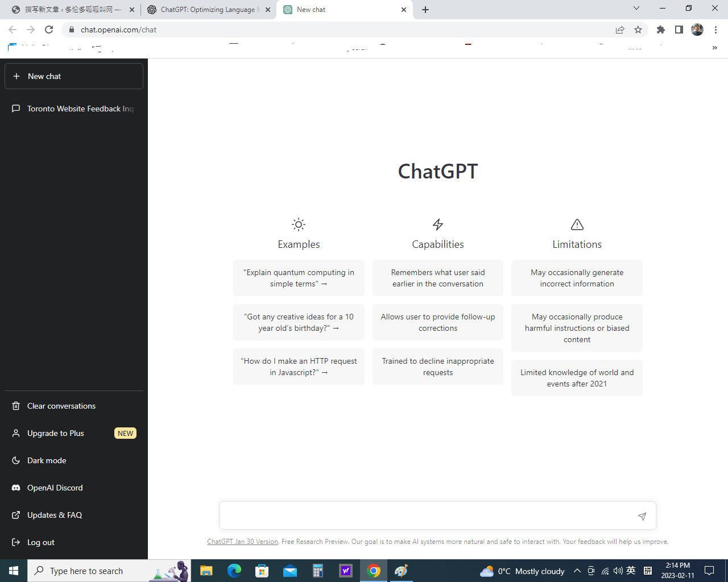Switch the input language indicator 英

click(x=631, y=571)
